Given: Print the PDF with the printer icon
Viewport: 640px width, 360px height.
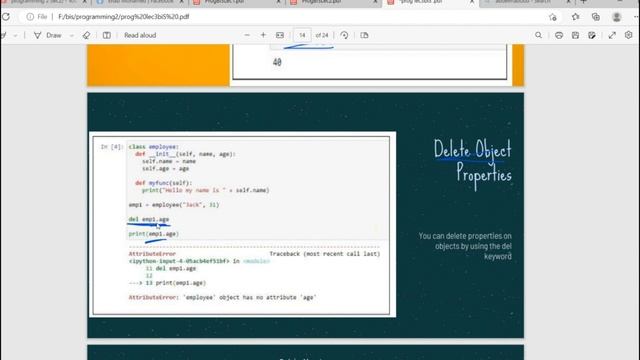Looking at the screenshot, I should pyautogui.click(x=559, y=36).
